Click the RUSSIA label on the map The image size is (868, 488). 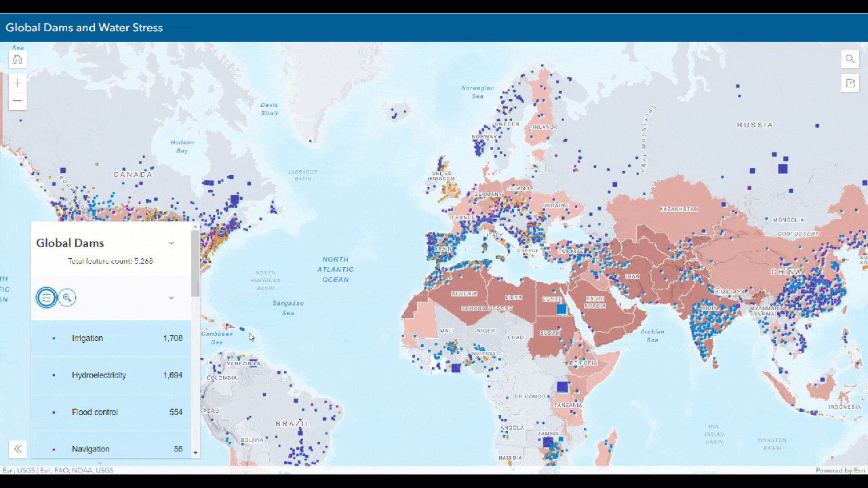coord(755,125)
